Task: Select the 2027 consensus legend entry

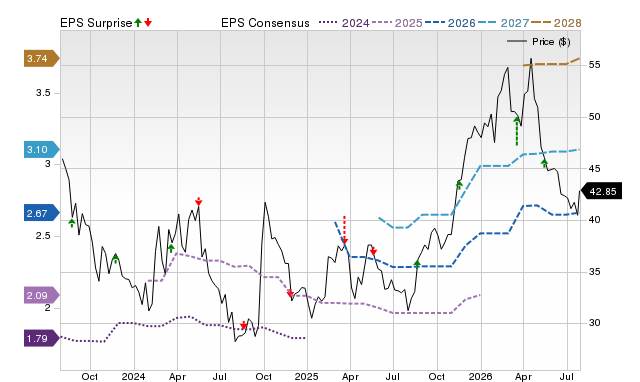Action: coord(503,23)
